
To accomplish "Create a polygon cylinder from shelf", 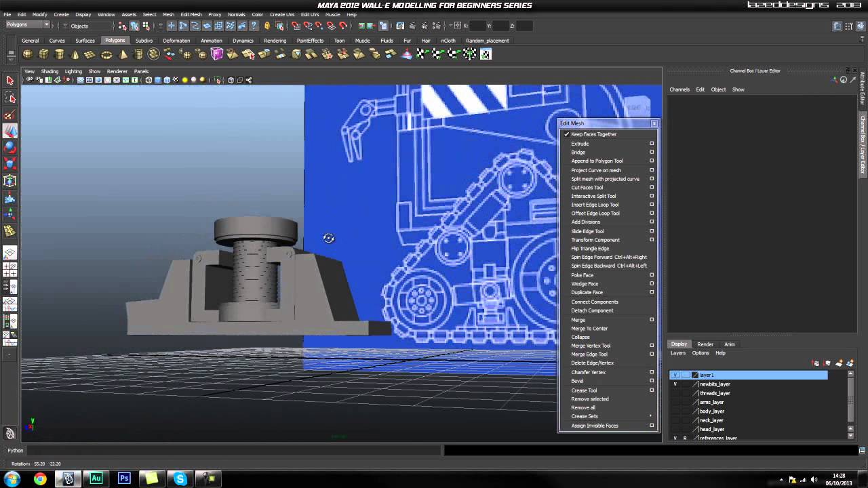I will tap(59, 54).
